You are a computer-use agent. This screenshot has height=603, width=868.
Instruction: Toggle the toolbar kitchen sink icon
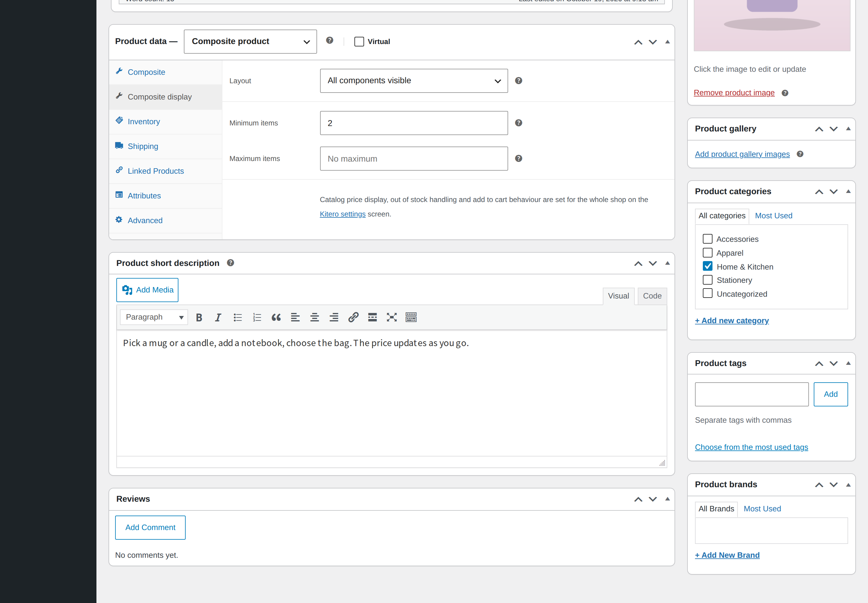pyautogui.click(x=411, y=317)
